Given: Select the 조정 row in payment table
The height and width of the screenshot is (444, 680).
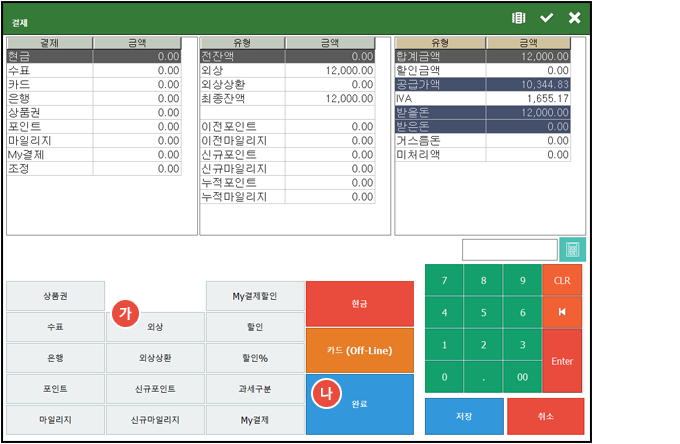Looking at the screenshot, I should [x=94, y=169].
